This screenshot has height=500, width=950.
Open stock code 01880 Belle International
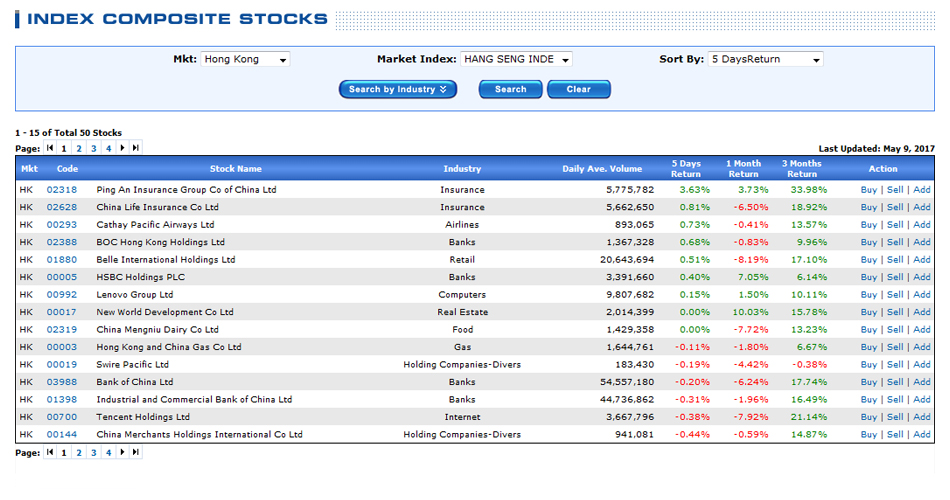[x=62, y=260]
